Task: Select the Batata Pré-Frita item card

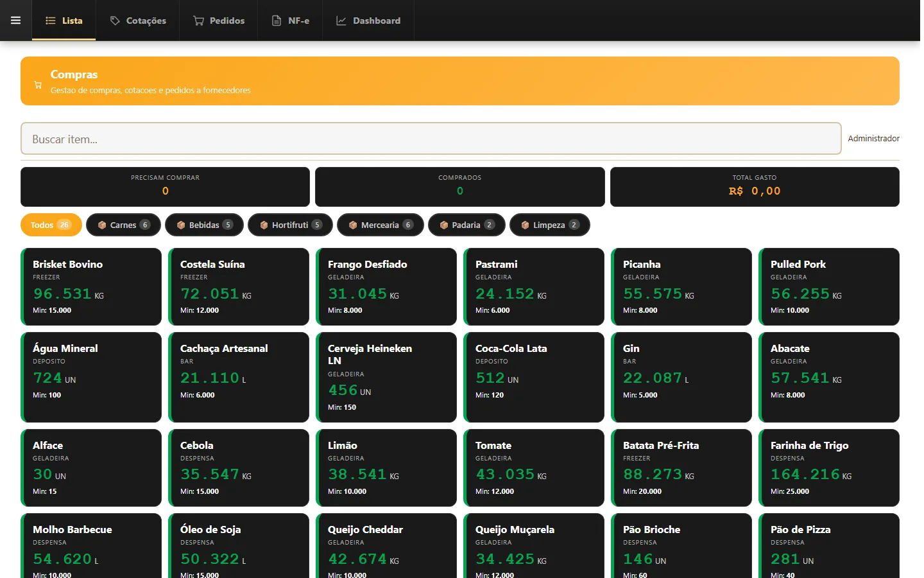Action: click(681, 468)
